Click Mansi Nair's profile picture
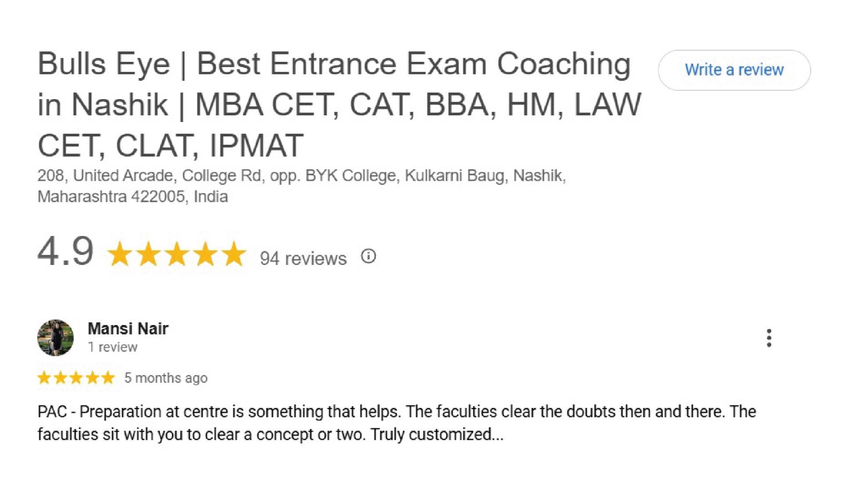Image resolution: width=843 pixels, height=504 pixels. tap(55, 338)
